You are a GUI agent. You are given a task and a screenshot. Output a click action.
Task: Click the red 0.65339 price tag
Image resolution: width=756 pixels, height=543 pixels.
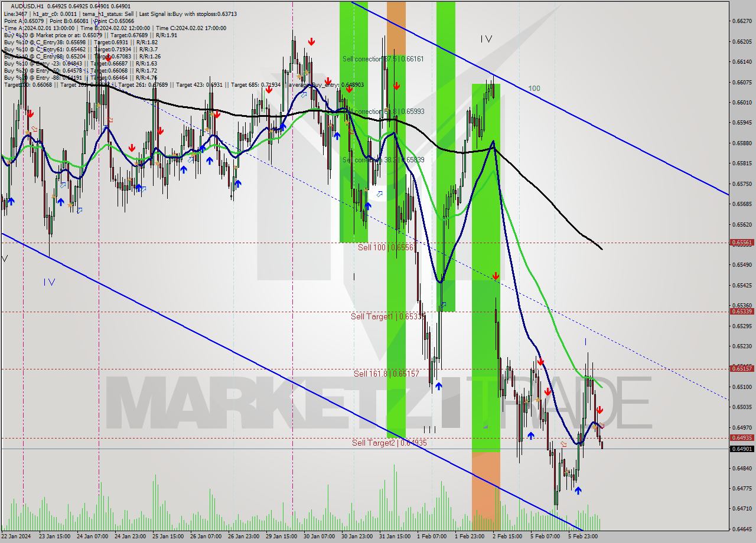(x=742, y=311)
